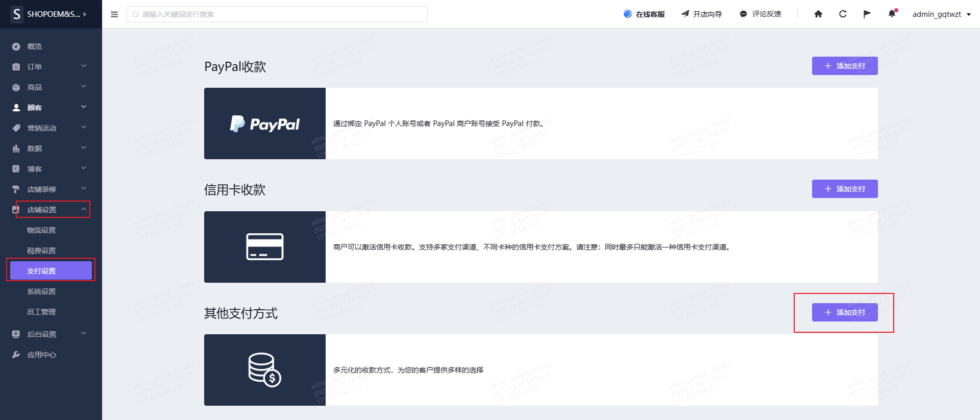This screenshot has height=420, width=980.
Task: Expand the 商品 menu chevron
Action: [x=84, y=86]
